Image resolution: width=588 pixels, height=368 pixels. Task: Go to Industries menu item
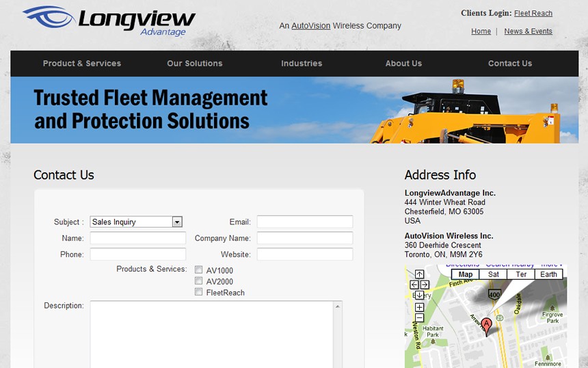pos(302,64)
